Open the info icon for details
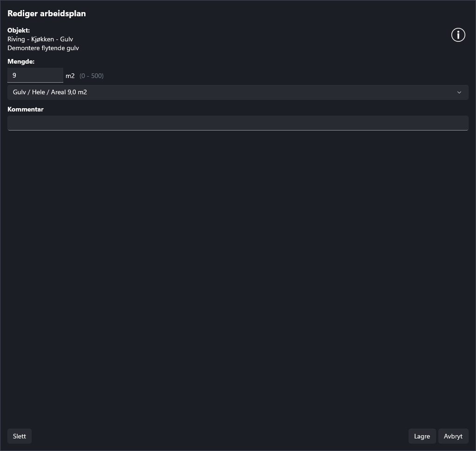This screenshot has width=476, height=451. pos(458,35)
